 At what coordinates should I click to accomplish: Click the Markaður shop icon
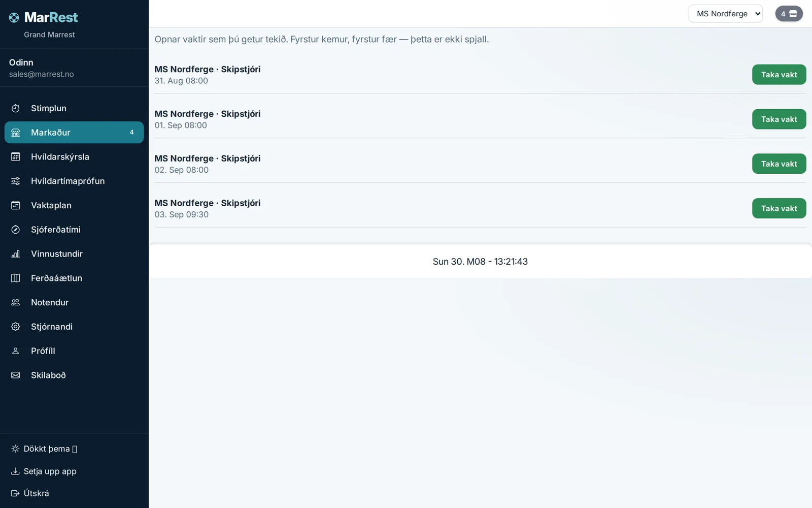pyautogui.click(x=16, y=133)
